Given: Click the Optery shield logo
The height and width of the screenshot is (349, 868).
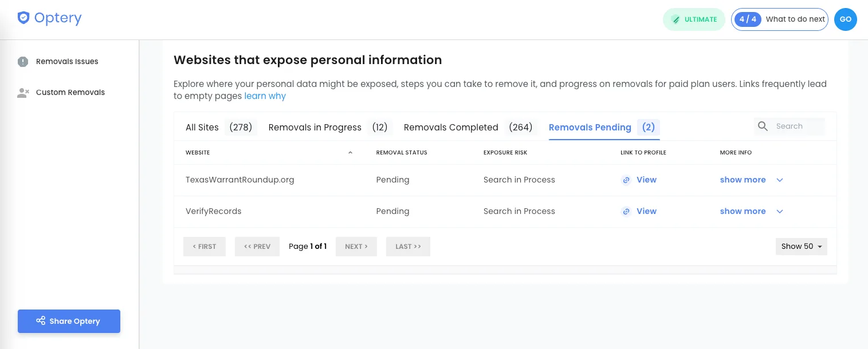Looking at the screenshot, I should point(23,18).
